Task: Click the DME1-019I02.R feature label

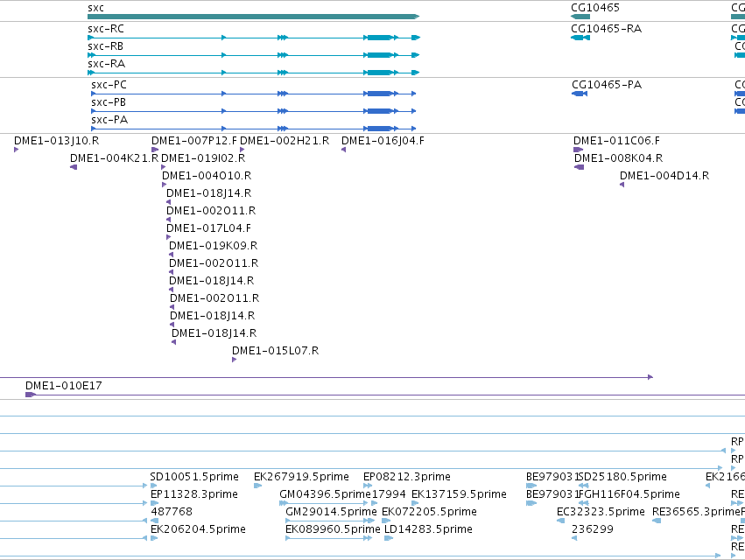Action: tap(203, 158)
